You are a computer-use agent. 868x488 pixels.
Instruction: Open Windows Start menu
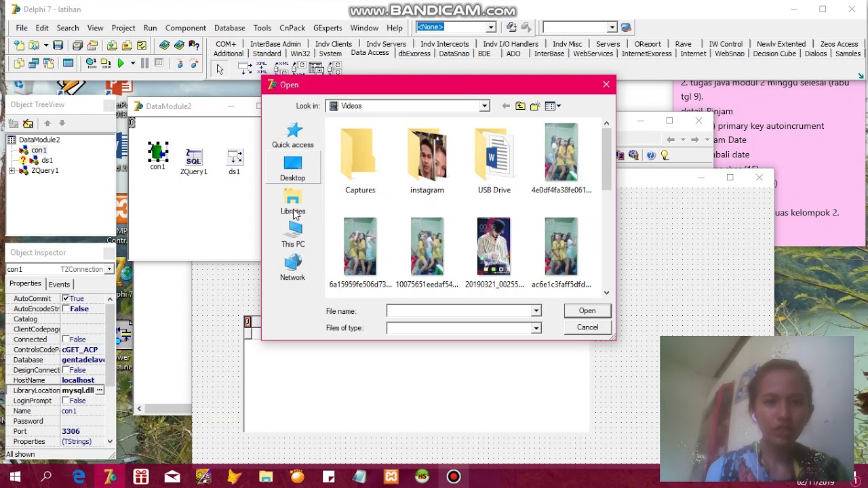click(x=15, y=477)
